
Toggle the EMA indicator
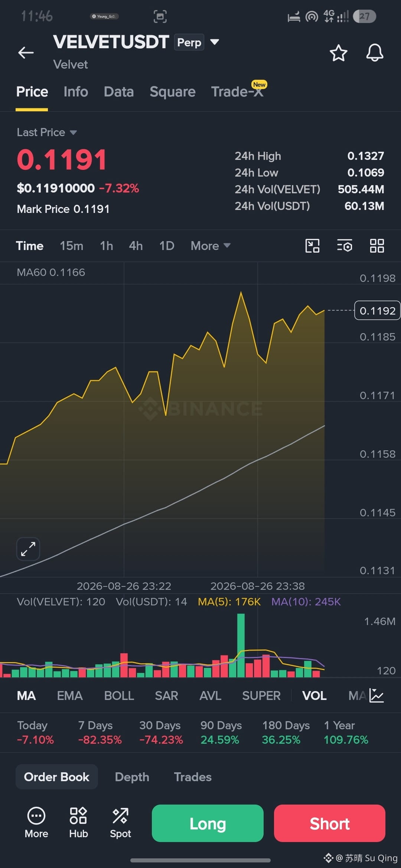pos(70,696)
